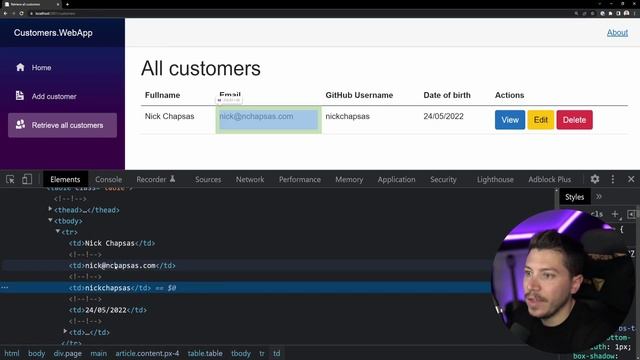This screenshot has width=640, height=360.
Task: Switch to the Console tab
Action: [x=109, y=179]
